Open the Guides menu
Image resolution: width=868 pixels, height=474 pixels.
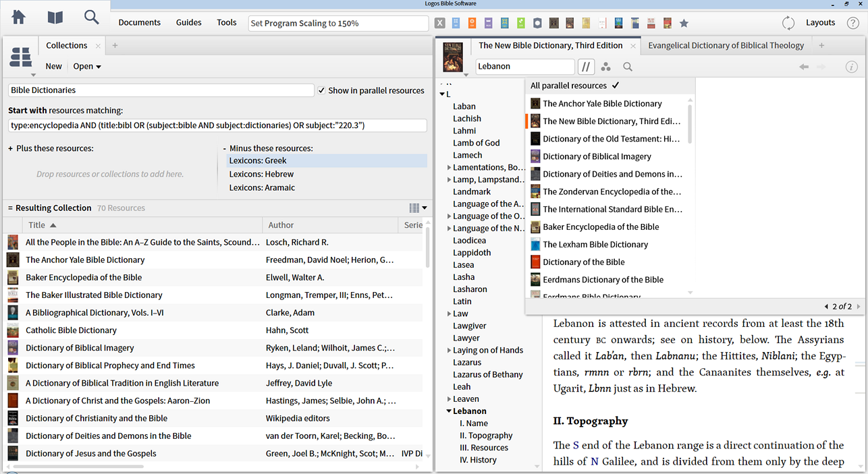(189, 22)
